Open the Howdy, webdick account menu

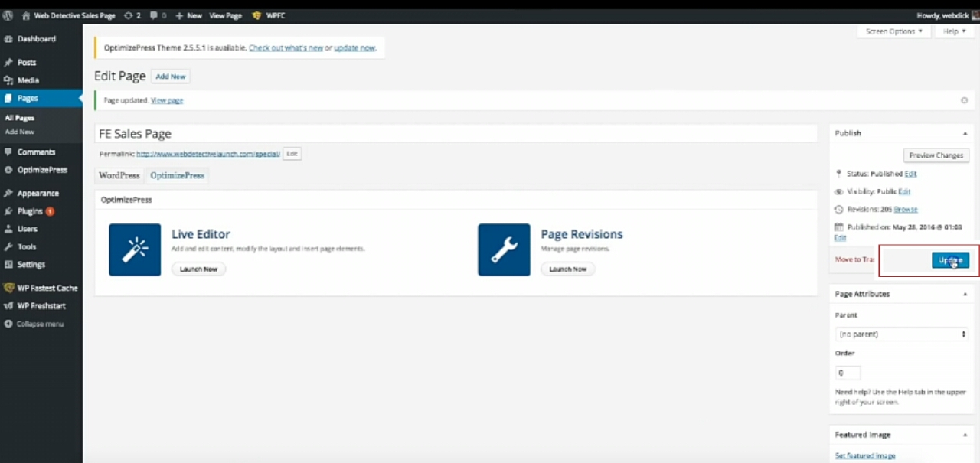point(948,15)
